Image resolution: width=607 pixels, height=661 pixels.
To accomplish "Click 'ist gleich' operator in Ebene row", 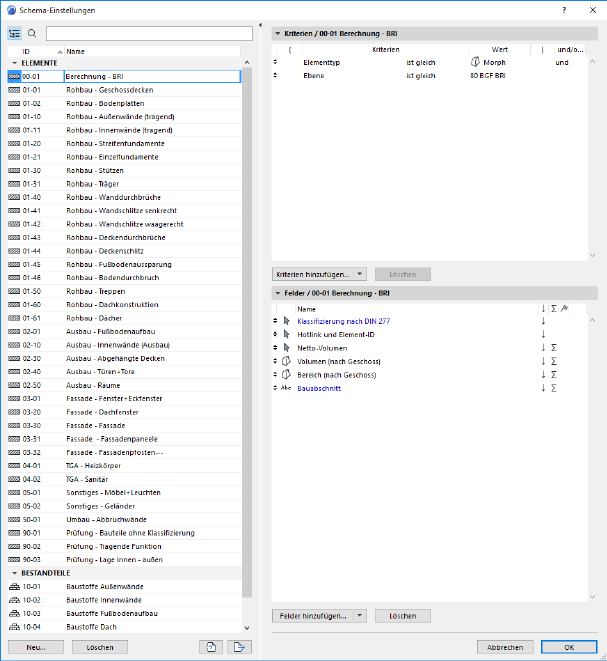I will point(421,76).
